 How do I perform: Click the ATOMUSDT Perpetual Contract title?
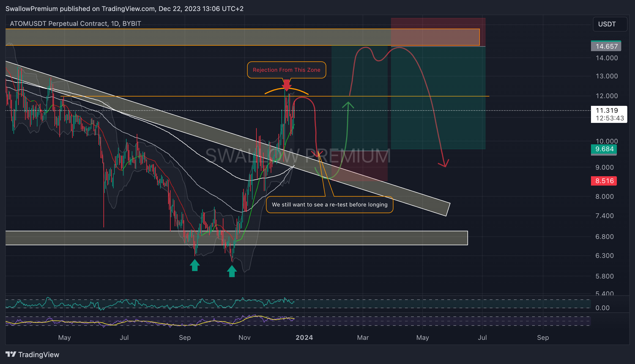[75, 24]
